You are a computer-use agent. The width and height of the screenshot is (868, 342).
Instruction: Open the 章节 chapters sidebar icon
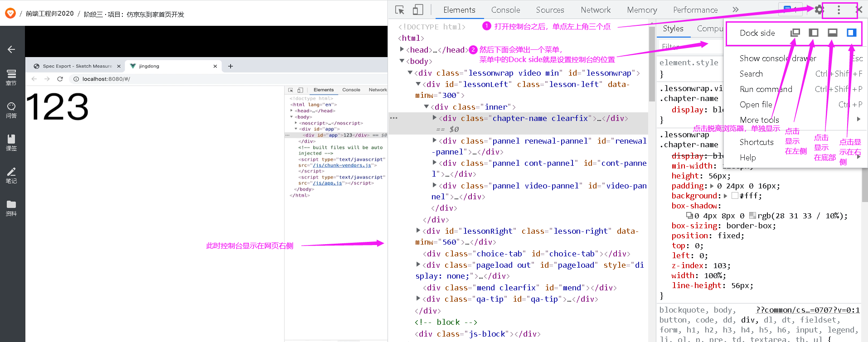11,77
